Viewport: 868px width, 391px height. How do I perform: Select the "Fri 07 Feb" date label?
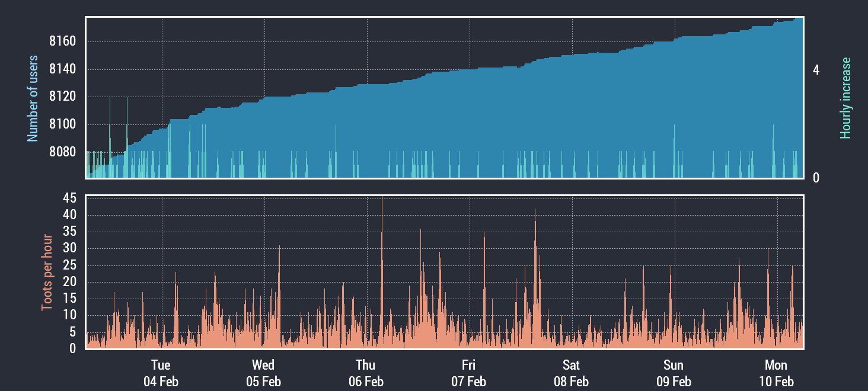[x=468, y=373]
